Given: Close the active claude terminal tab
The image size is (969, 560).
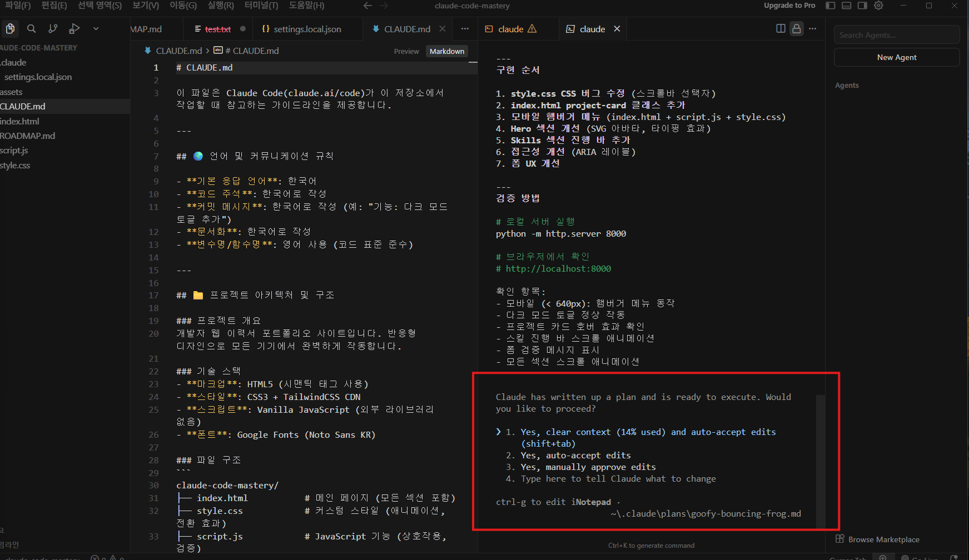Looking at the screenshot, I should coord(617,29).
